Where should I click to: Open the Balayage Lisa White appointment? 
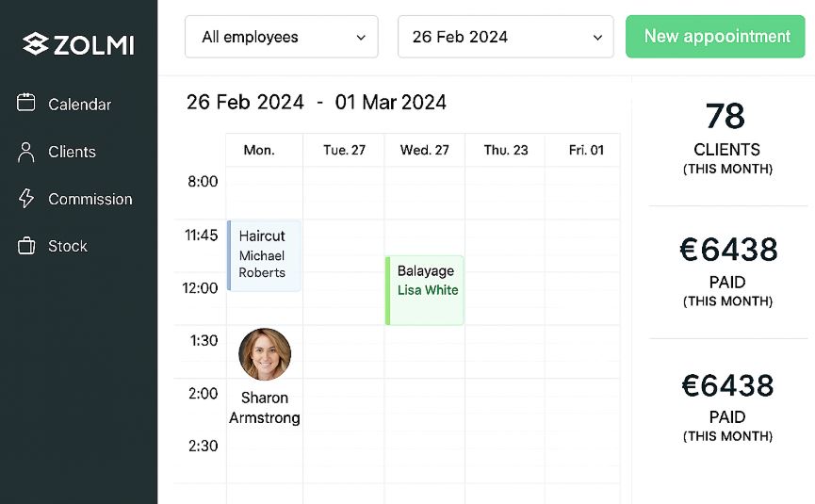(x=425, y=290)
